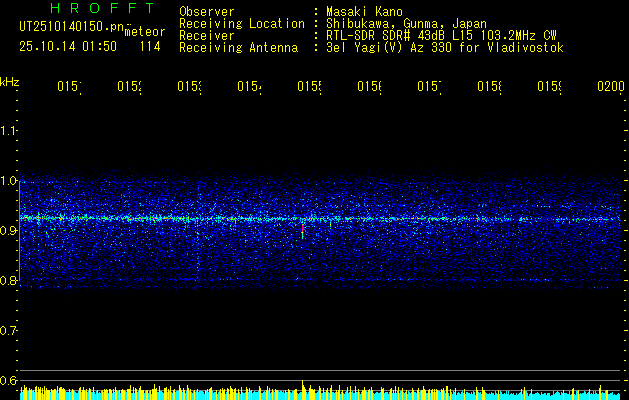Click the meteor count value 114
Screen dimensions: 629x400
coord(150,47)
